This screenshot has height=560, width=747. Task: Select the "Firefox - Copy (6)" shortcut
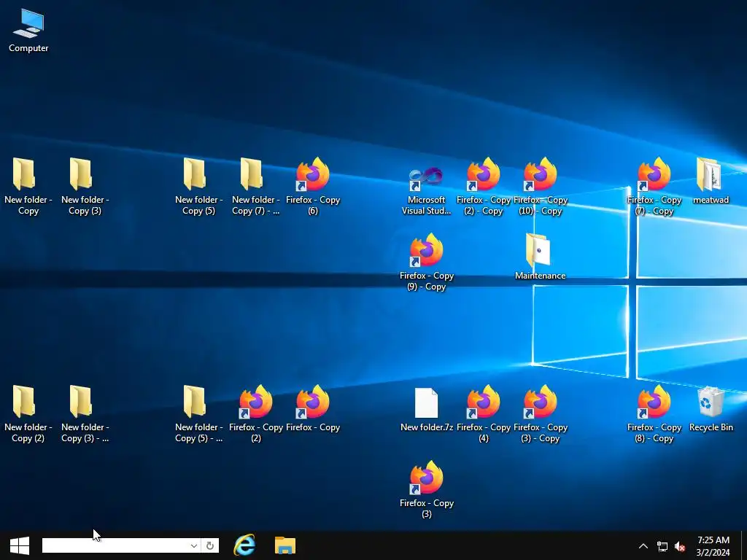coord(313,186)
